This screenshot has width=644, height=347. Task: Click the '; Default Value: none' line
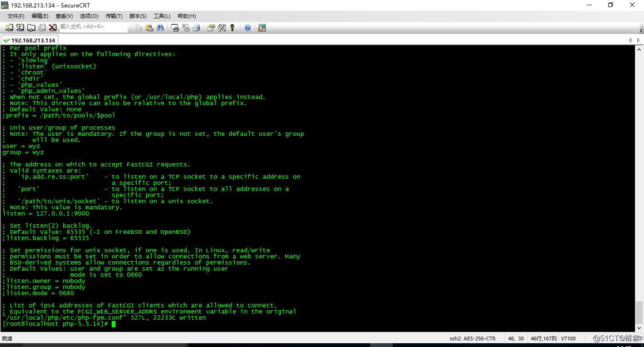(42, 109)
